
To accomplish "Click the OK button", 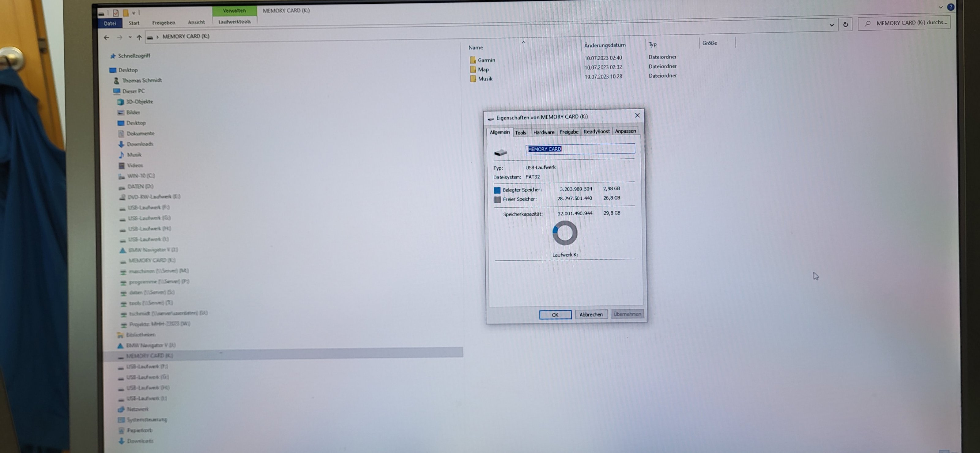I will (x=555, y=315).
